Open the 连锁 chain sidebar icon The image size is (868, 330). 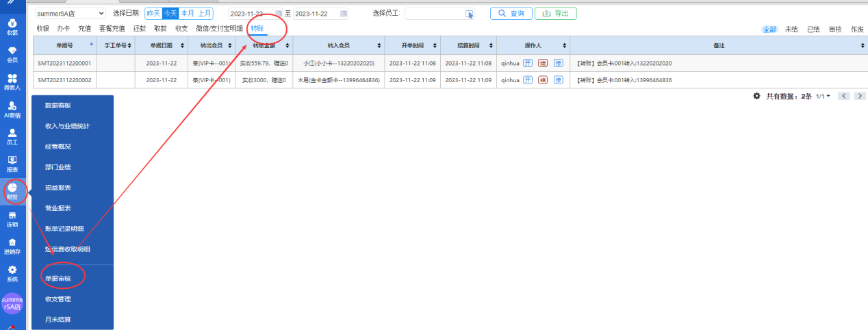12,219
